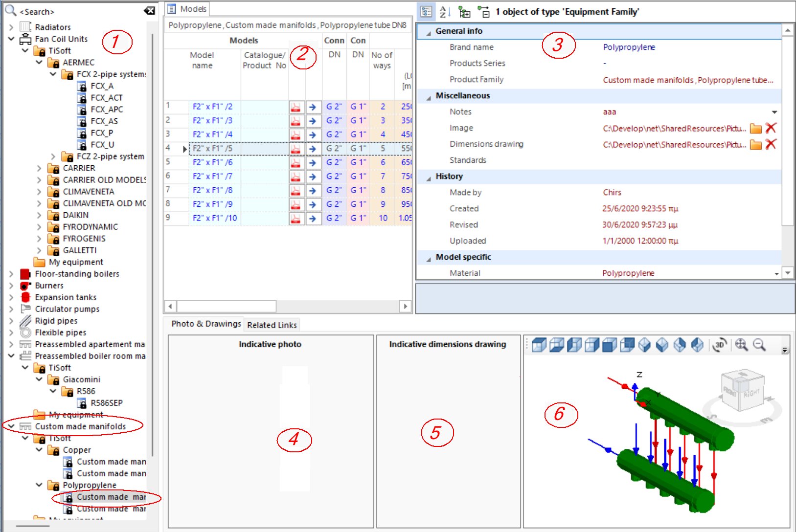Click the red X to remove Dimensions drawing

tap(772, 144)
